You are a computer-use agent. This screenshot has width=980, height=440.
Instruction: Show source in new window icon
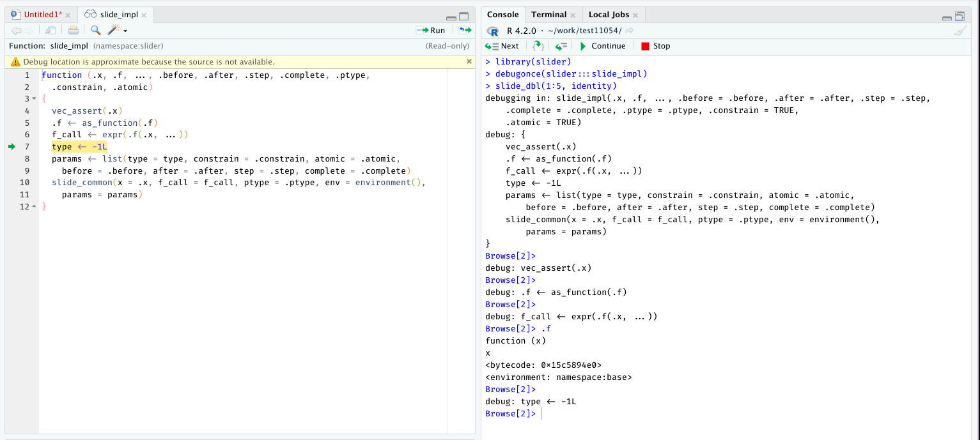coord(51,29)
